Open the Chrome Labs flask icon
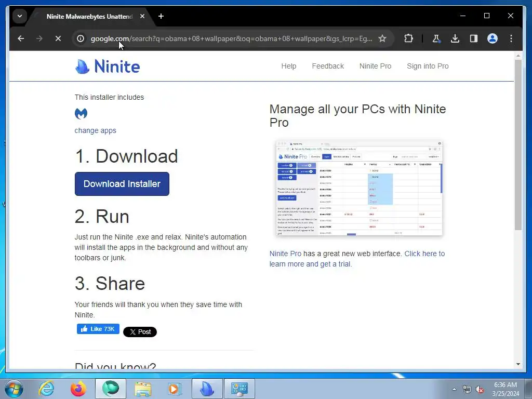The height and width of the screenshot is (399, 532). point(436,38)
